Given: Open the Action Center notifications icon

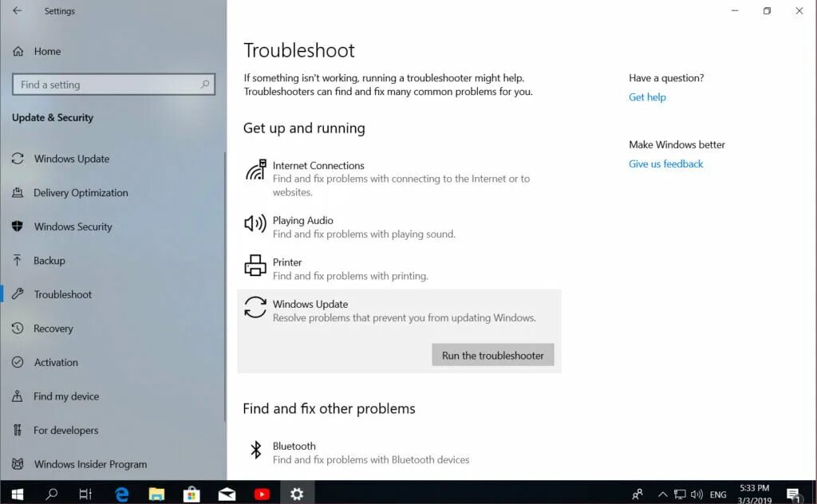Looking at the screenshot, I should point(794,494).
